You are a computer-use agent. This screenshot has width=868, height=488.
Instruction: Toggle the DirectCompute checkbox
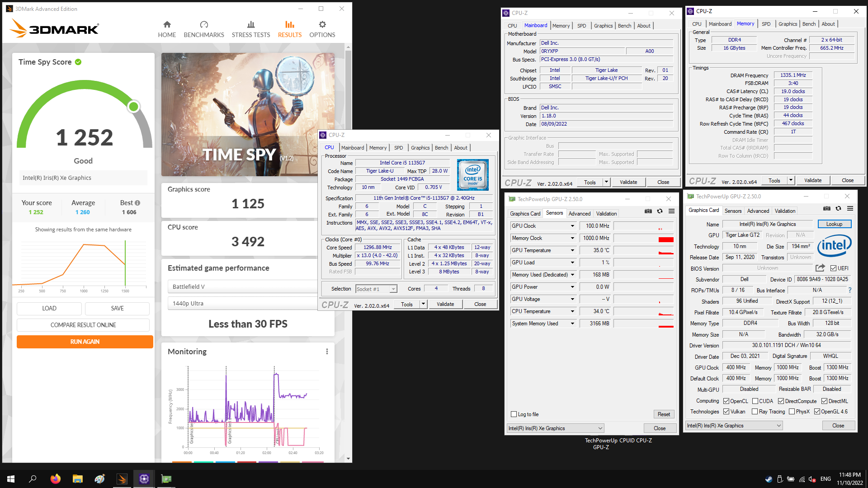click(x=781, y=401)
